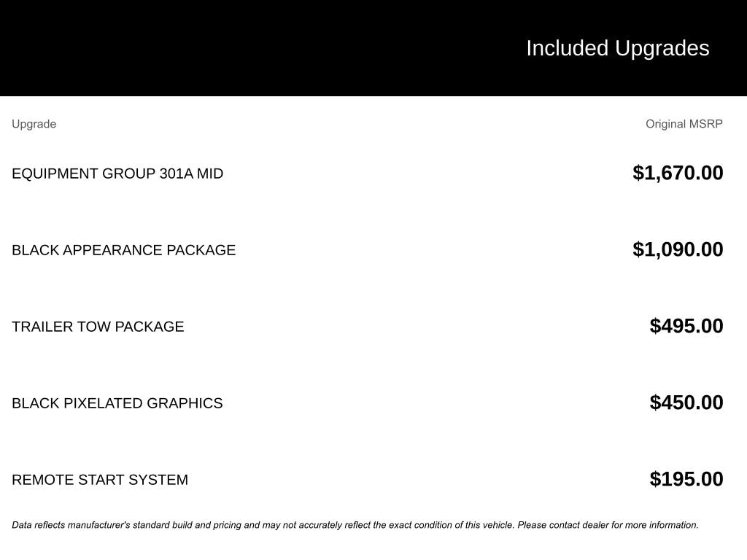Choose the Trailer Tow Package entry
The width and height of the screenshot is (747, 560).
point(98,327)
